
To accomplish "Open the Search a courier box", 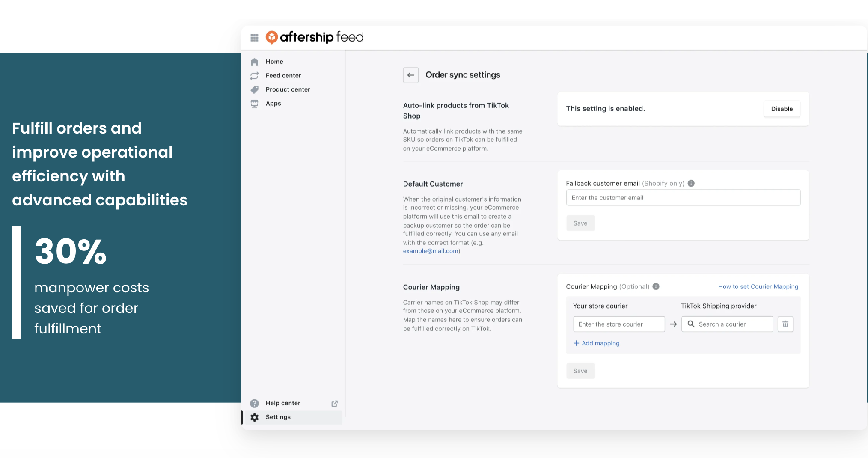I will (727, 324).
